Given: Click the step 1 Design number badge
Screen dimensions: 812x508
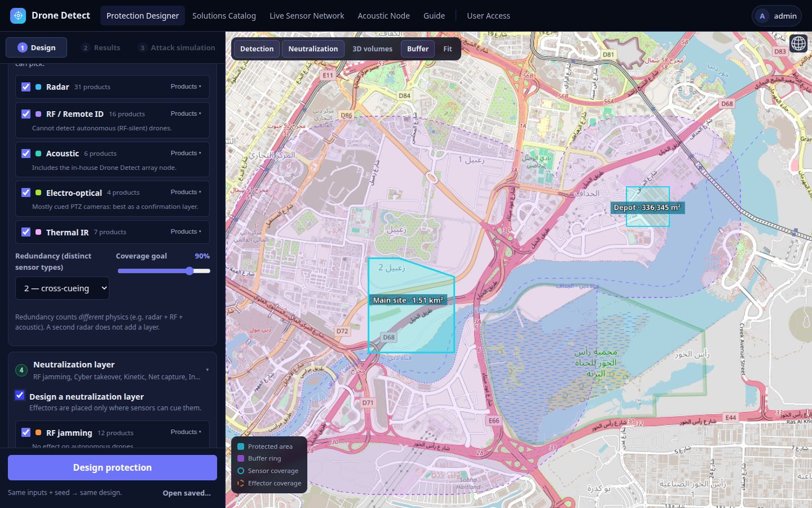Looking at the screenshot, I should pyautogui.click(x=22, y=48).
